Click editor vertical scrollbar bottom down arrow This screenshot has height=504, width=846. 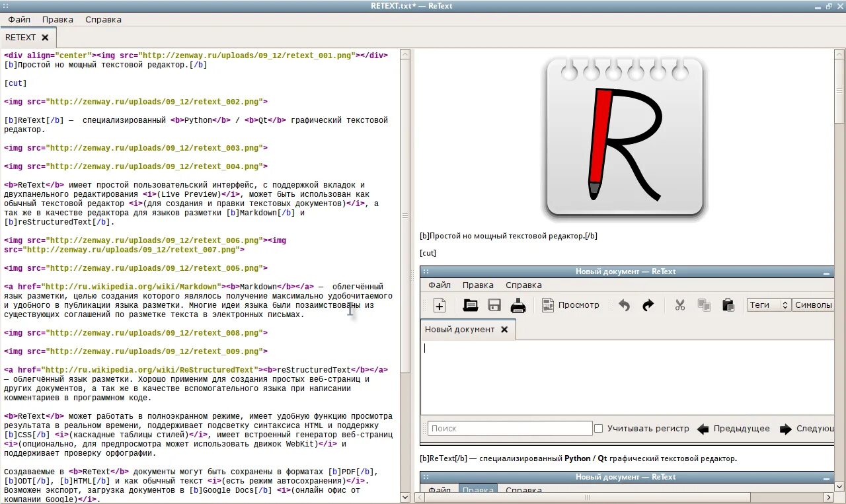click(404, 497)
